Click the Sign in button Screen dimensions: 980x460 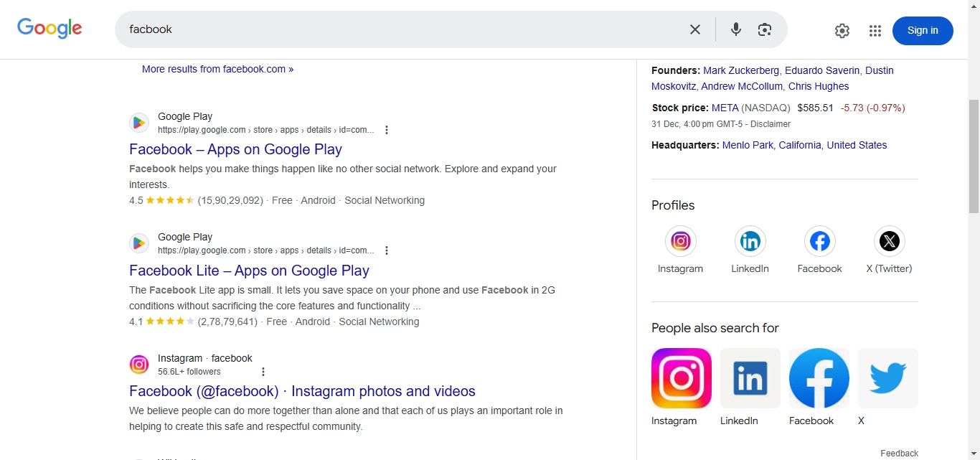(923, 31)
